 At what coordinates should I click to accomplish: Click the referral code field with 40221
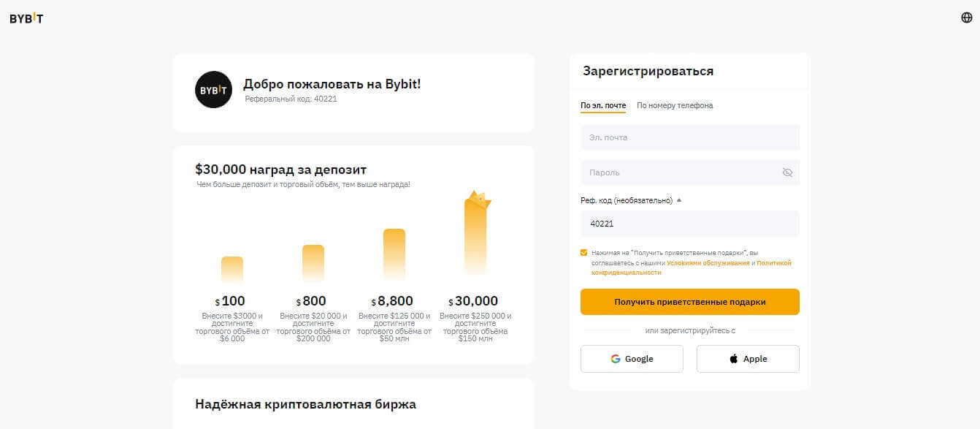(689, 224)
